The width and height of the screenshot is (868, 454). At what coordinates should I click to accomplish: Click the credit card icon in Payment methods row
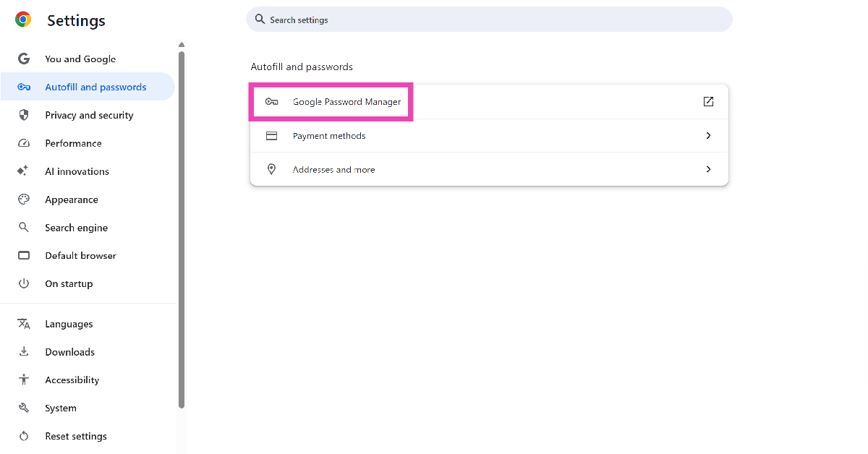[272, 136]
